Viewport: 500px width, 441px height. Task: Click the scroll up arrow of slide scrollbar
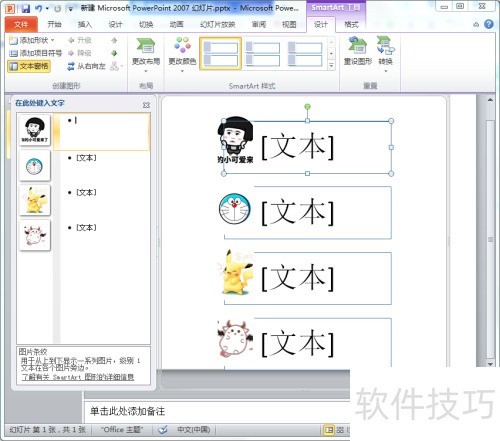coord(490,100)
